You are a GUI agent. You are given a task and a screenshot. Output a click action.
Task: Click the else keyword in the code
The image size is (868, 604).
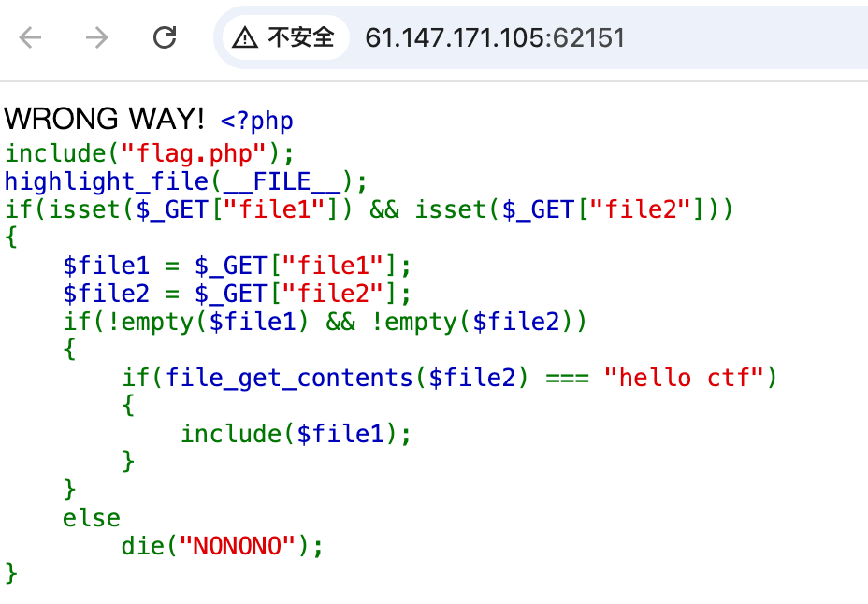[91, 517]
